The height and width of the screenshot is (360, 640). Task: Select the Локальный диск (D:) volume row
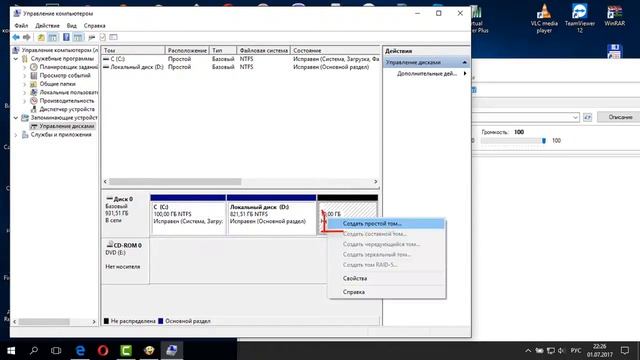[x=240, y=67]
